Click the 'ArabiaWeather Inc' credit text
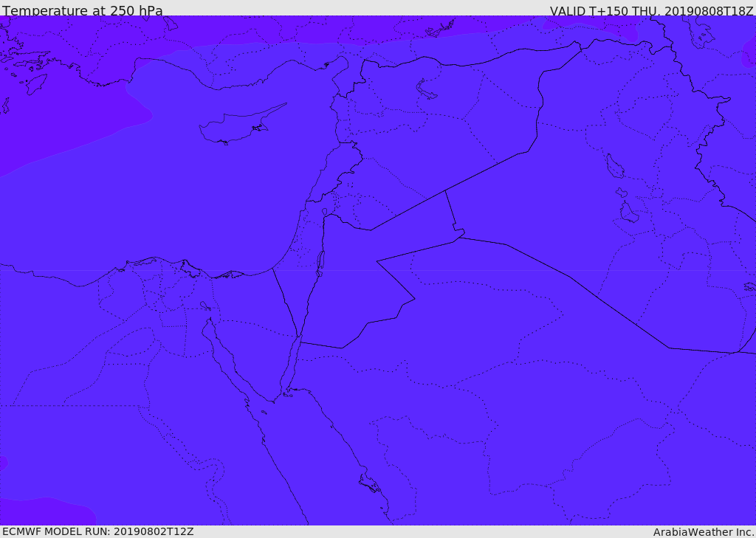756x538 pixels. 703,532
